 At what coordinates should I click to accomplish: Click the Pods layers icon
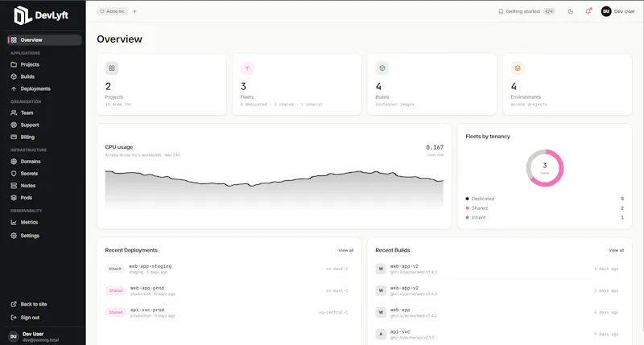pos(14,198)
